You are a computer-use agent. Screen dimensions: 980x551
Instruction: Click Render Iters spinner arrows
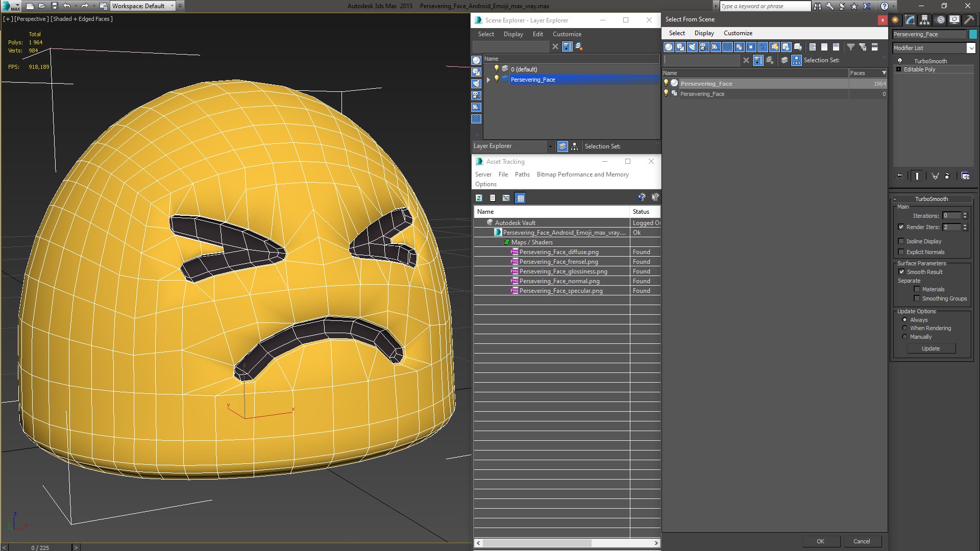tap(965, 227)
